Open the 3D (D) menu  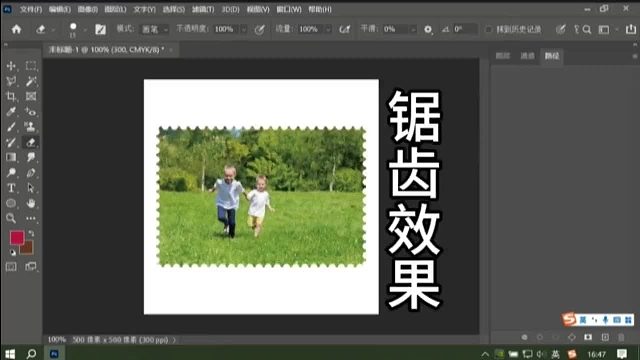(x=230, y=9)
